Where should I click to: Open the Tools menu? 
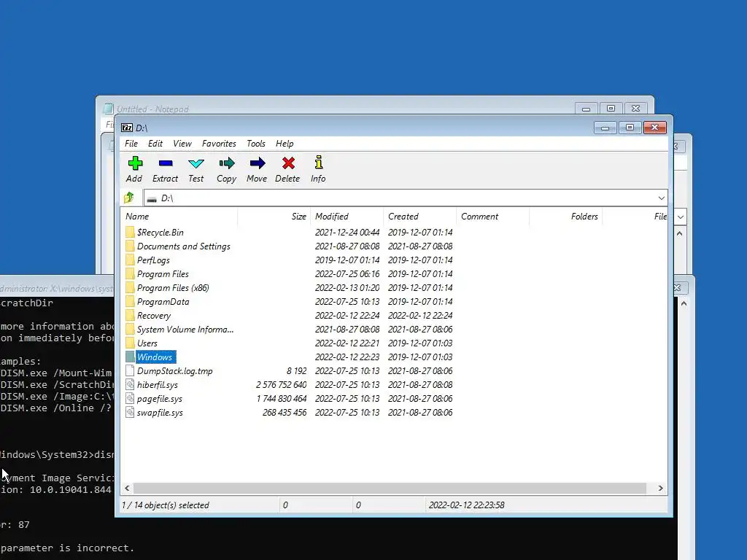256,144
